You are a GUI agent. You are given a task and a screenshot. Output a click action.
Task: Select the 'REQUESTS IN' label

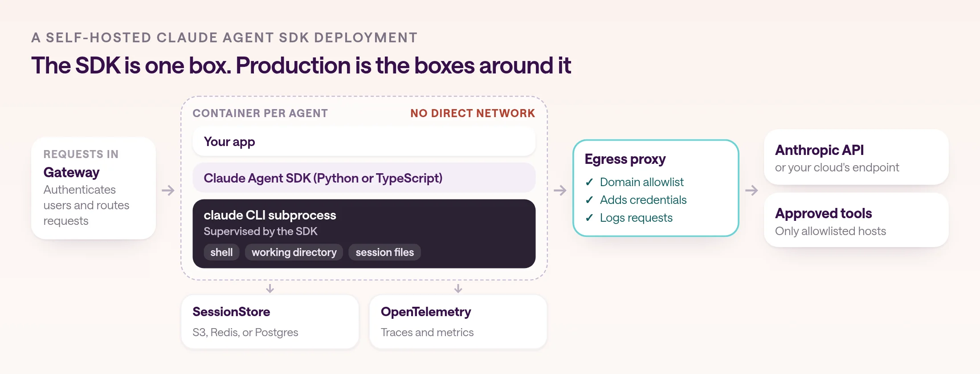[x=81, y=154]
